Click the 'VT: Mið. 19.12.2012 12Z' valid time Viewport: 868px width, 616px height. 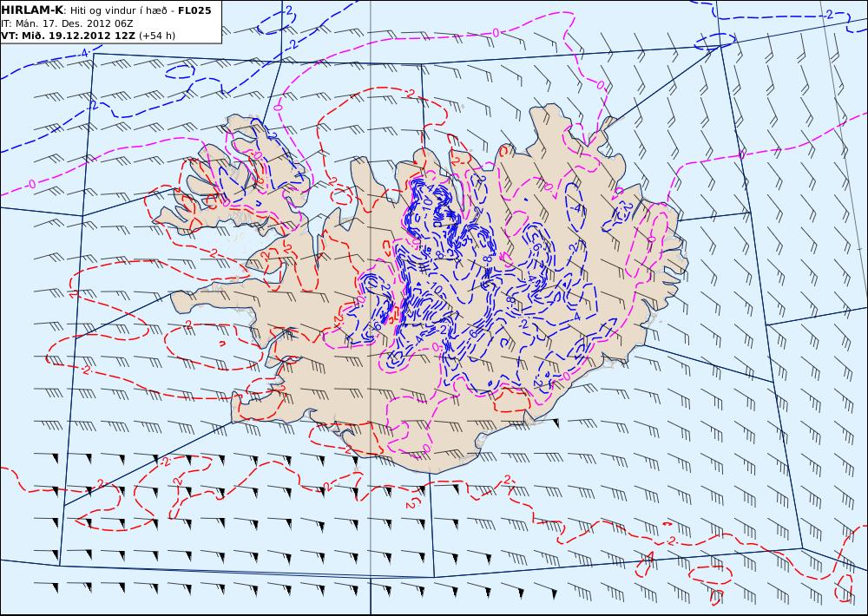click(68, 36)
